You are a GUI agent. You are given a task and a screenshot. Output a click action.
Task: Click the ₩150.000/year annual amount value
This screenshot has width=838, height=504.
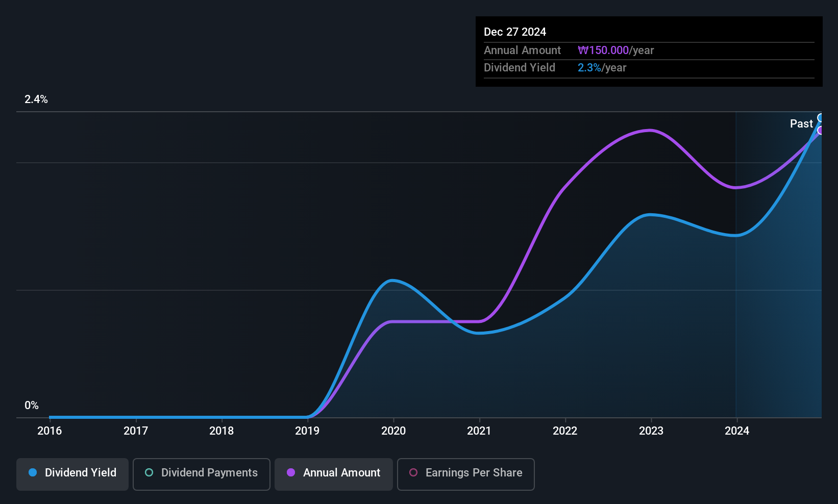(x=615, y=50)
